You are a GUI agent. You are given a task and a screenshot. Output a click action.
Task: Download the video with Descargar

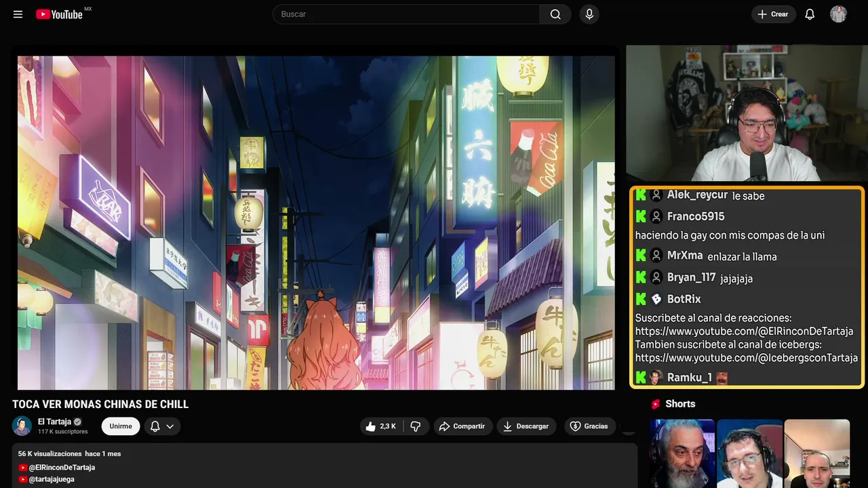point(526,426)
